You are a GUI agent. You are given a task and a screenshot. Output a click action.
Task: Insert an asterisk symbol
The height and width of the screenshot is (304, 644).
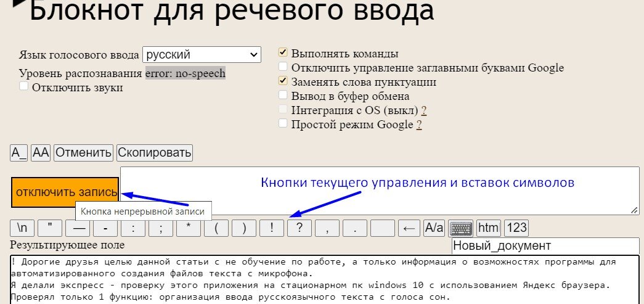coord(189,228)
